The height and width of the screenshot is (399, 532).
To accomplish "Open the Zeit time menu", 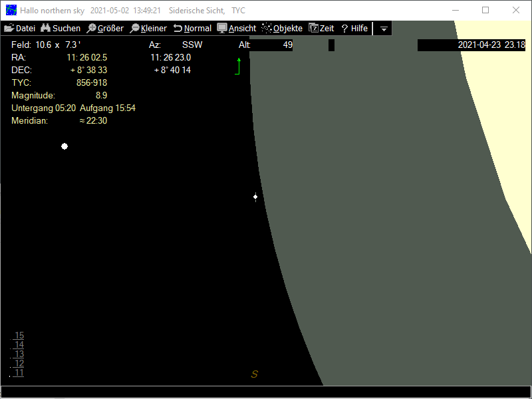I will click(x=321, y=29).
